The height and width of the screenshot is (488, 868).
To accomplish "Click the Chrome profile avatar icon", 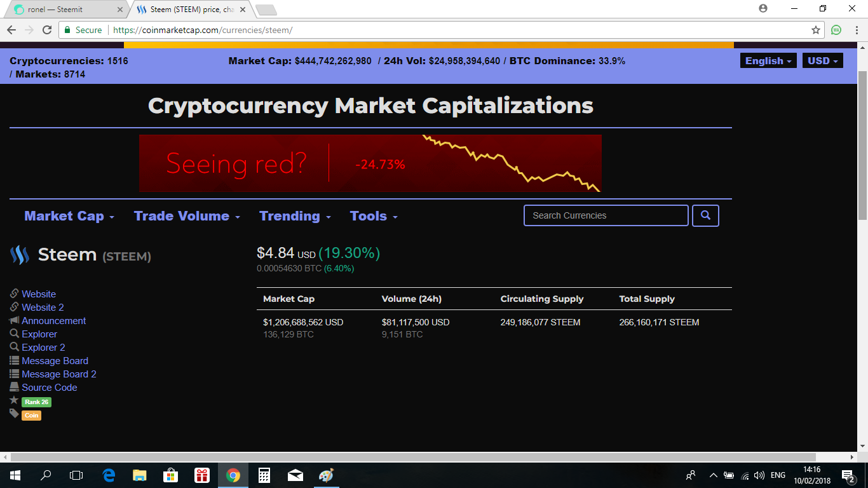I will [763, 8].
